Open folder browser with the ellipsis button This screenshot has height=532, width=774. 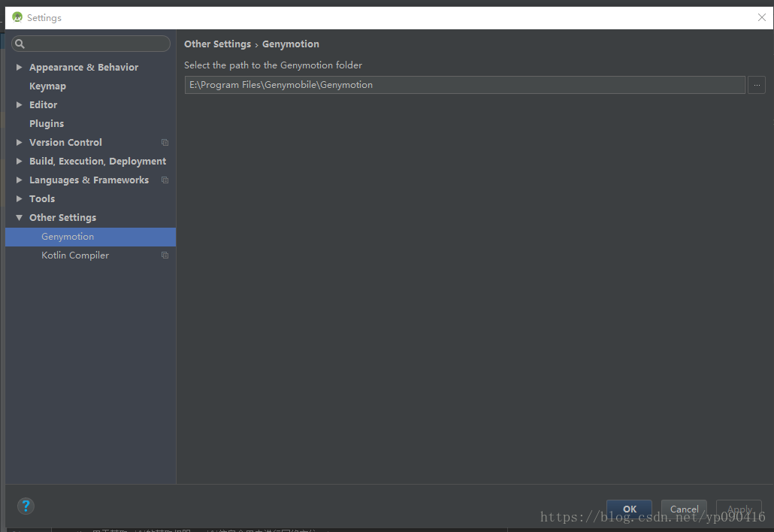tap(757, 85)
